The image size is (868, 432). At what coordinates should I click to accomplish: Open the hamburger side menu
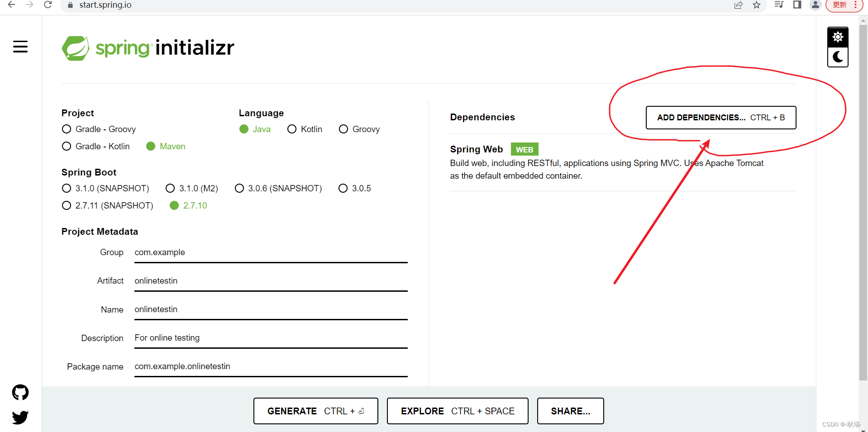[x=20, y=47]
